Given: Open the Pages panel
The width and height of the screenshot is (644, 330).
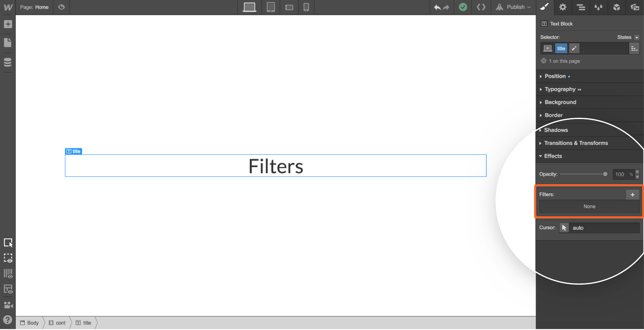Looking at the screenshot, I should [8, 43].
